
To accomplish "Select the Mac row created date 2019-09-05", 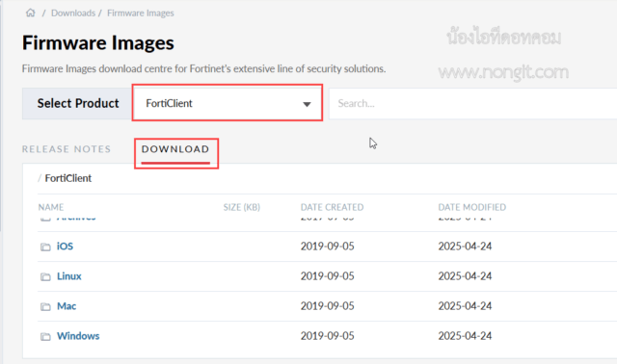I will [x=328, y=306].
